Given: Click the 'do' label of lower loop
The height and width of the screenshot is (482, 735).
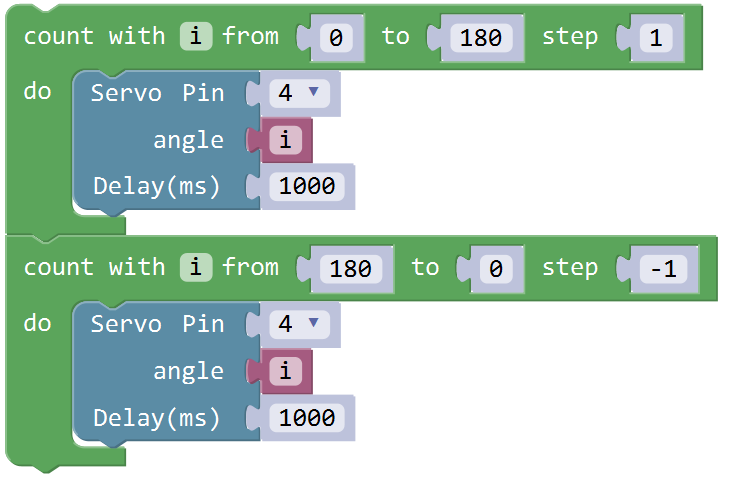Looking at the screenshot, I should (37, 324).
